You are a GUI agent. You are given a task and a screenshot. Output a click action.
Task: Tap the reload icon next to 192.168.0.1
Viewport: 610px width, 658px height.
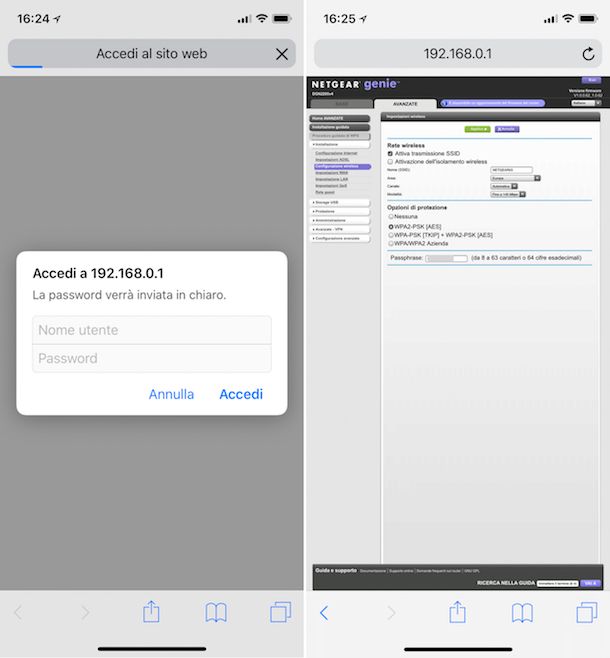pos(588,54)
